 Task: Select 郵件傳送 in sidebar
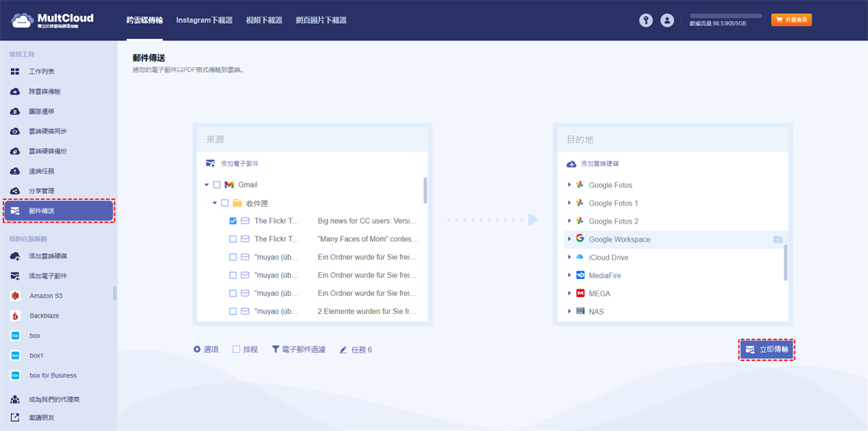coord(59,210)
